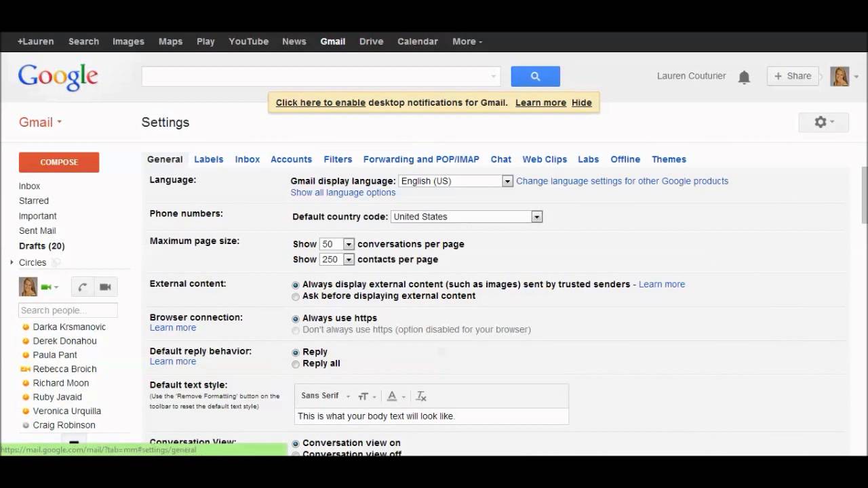Open the text color picker icon
This screenshot has height=488, width=868.
[x=395, y=396]
